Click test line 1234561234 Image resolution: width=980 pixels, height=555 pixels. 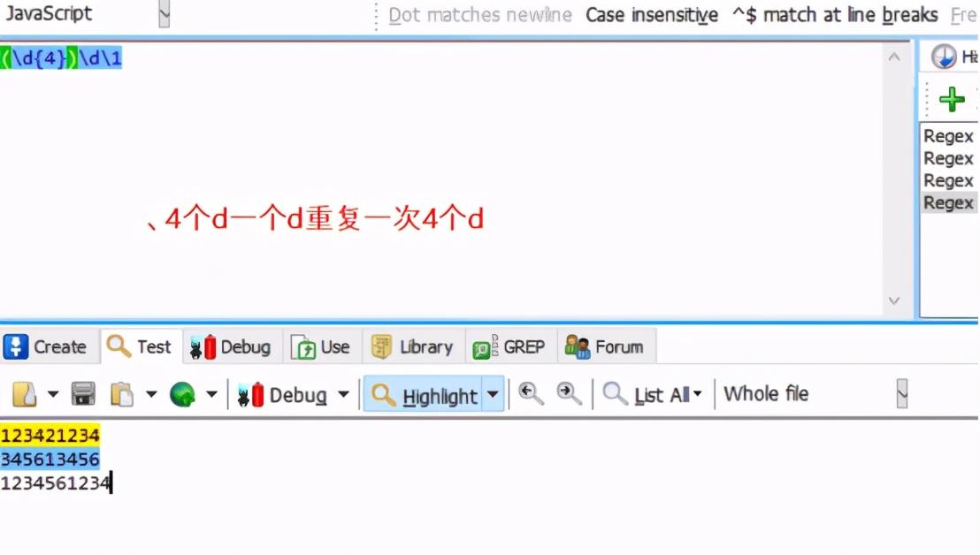[55, 483]
